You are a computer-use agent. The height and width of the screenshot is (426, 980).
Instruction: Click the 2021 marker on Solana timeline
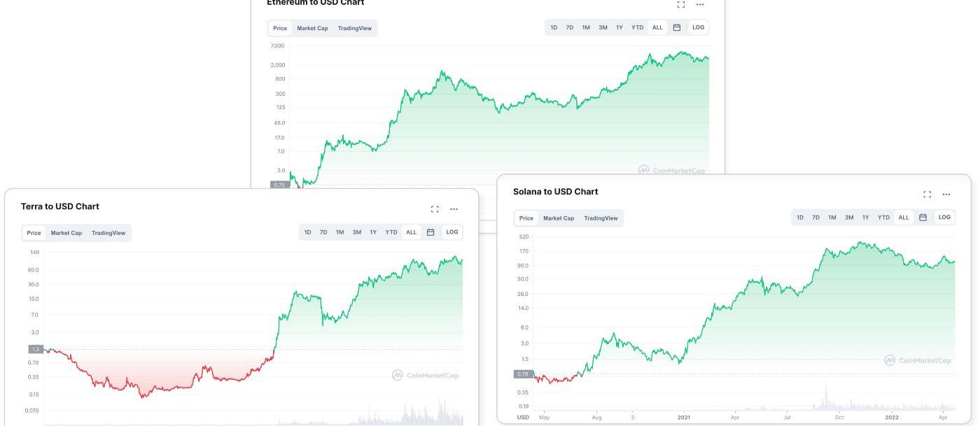click(x=684, y=418)
